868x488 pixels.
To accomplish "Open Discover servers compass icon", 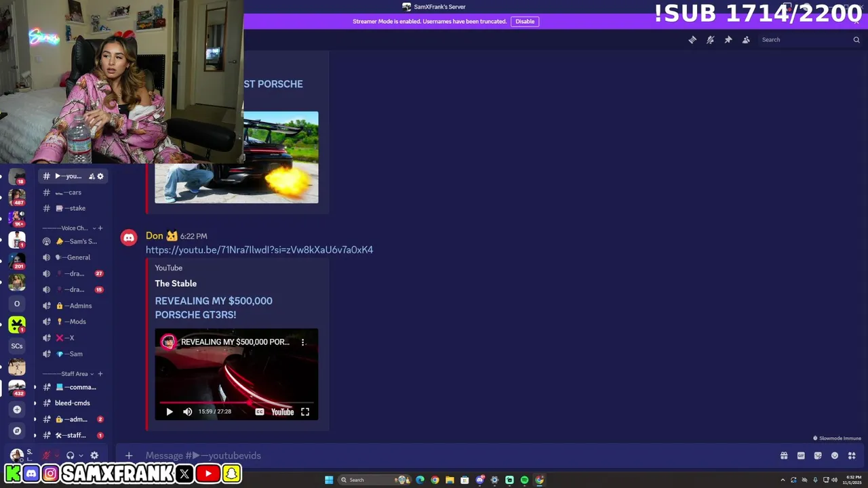I will click(17, 431).
